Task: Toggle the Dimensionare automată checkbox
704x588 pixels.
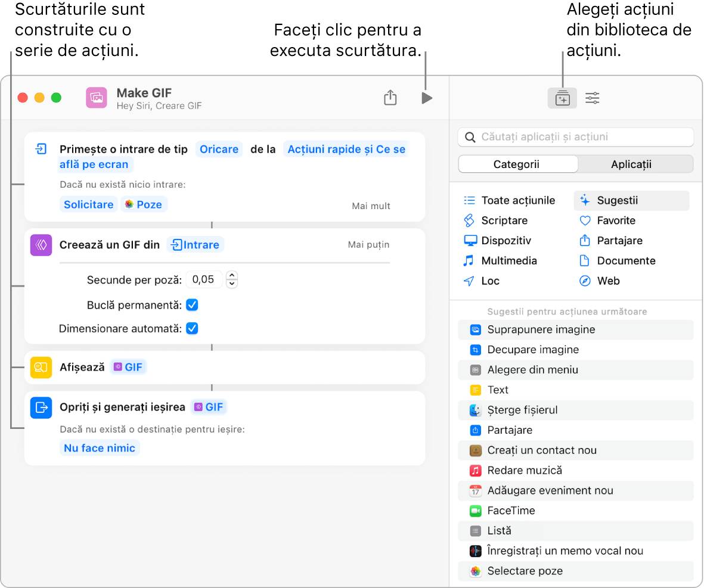Action: pyautogui.click(x=192, y=328)
